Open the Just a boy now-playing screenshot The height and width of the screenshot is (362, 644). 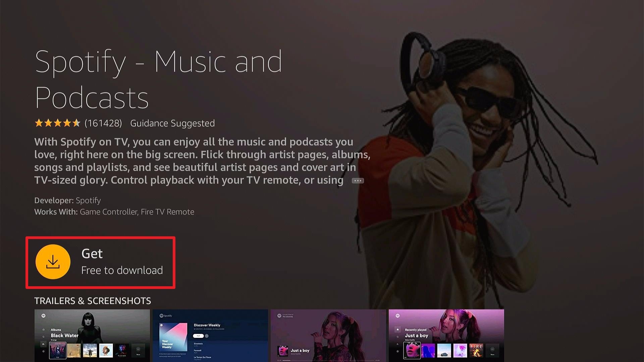tap(328, 336)
